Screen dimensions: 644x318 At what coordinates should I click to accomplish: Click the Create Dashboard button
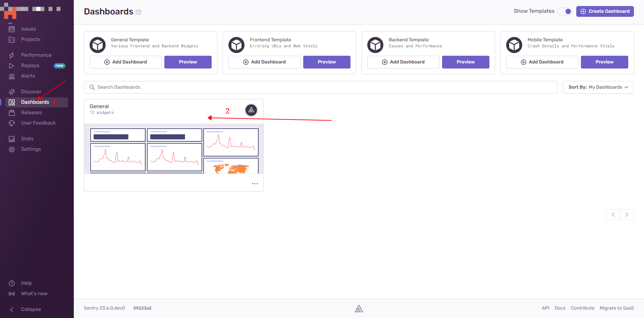(605, 11)
